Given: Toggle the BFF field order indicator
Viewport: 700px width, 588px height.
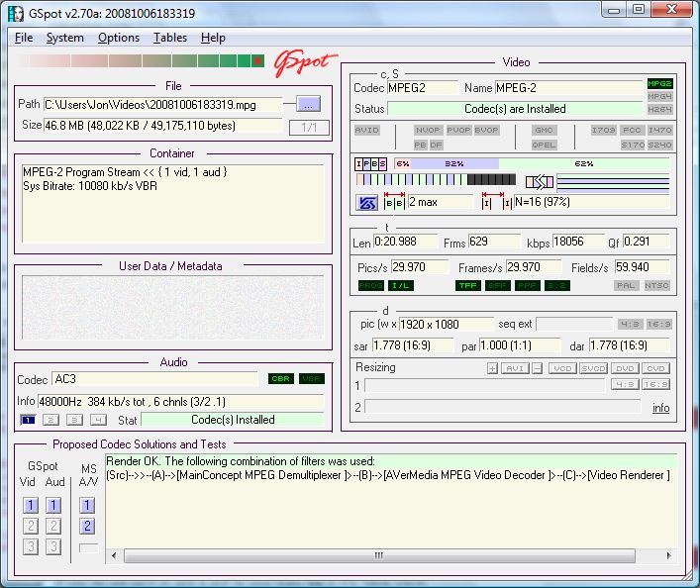Looking at the screenshot, I should click(x=497, y=286).
